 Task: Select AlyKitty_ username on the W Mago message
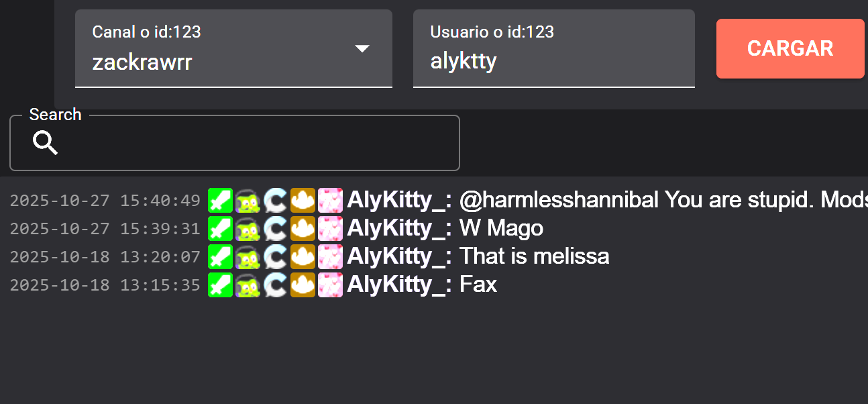[399, 228]
